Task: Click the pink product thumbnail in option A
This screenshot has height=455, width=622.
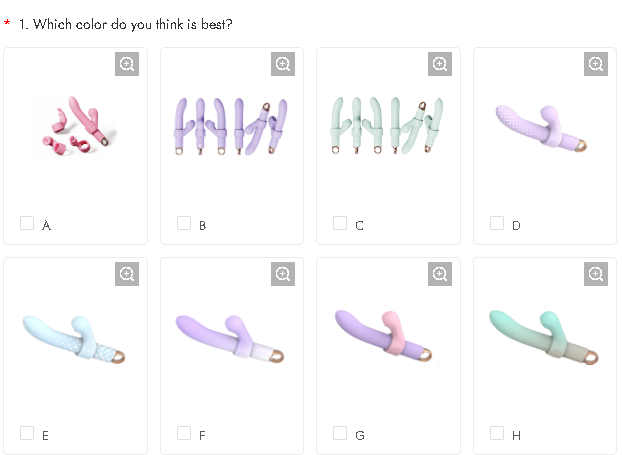Action: 75,128
